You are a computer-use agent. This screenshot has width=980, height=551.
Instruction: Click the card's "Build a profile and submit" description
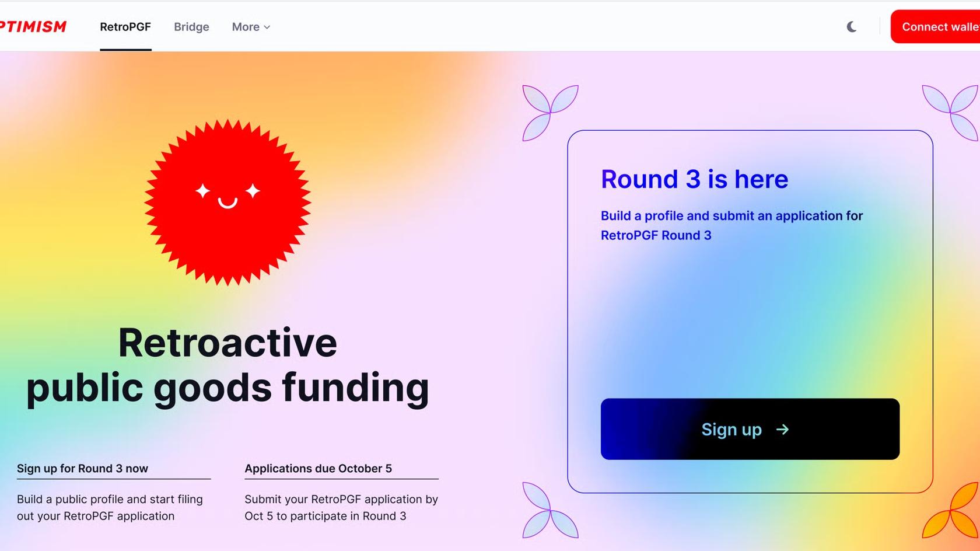click(x=731, y=225)
